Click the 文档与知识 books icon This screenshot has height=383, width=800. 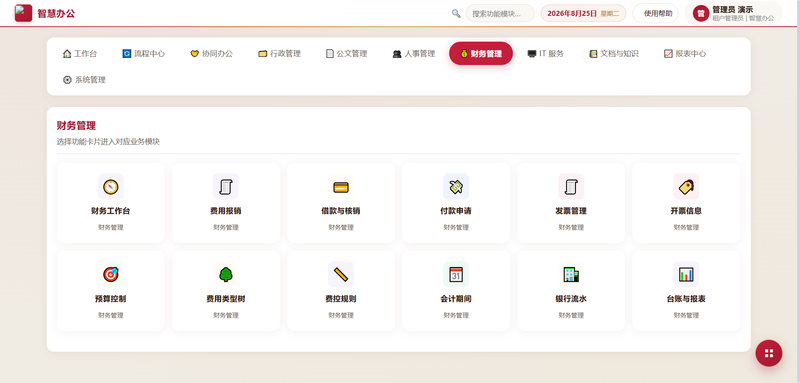[593, 54]
